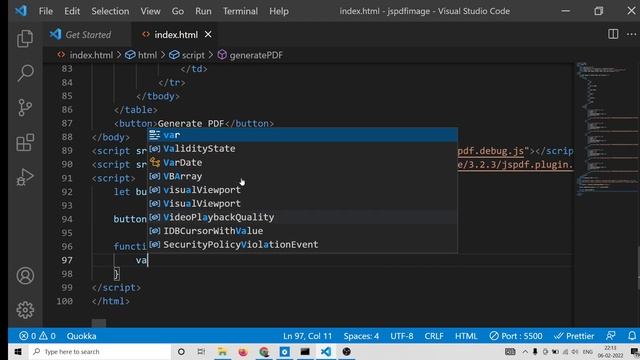Screen dimensions: 640x360
Task: Click the VS Code logo in title bar
Action: [21, 11]
